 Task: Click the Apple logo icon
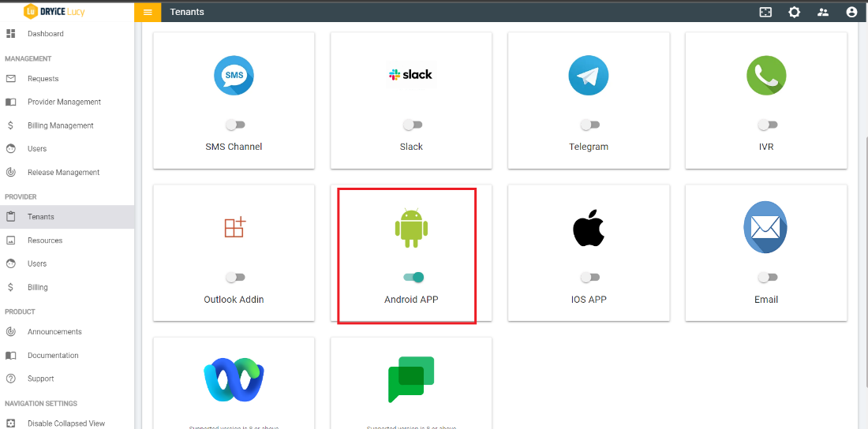[589, 227]
